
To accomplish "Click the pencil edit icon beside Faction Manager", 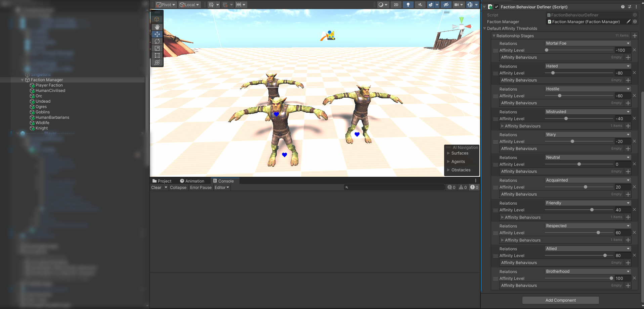I will pos(629,21).
